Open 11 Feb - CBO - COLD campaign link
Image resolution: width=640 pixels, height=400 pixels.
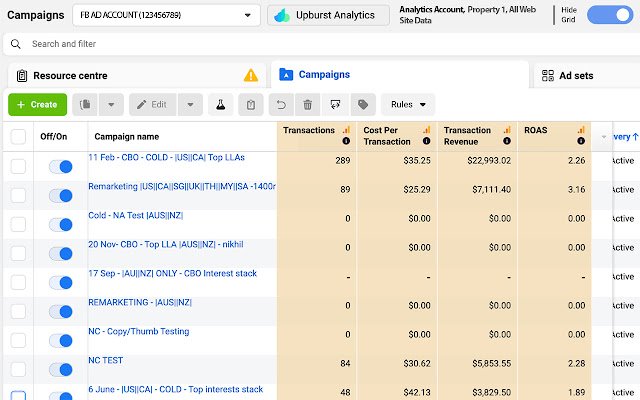pos(167,158)
